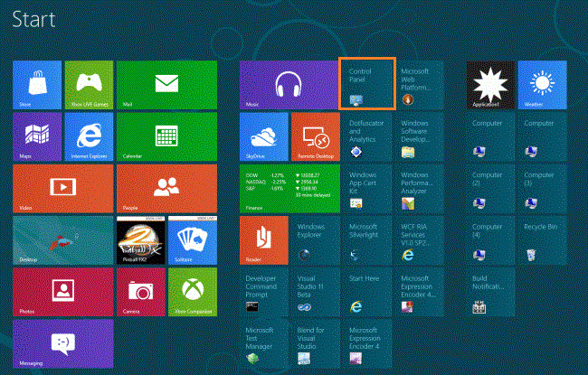Open Microsoft Silverlight tile
This screenshot has height=375, width=588.
coord(368,240)
